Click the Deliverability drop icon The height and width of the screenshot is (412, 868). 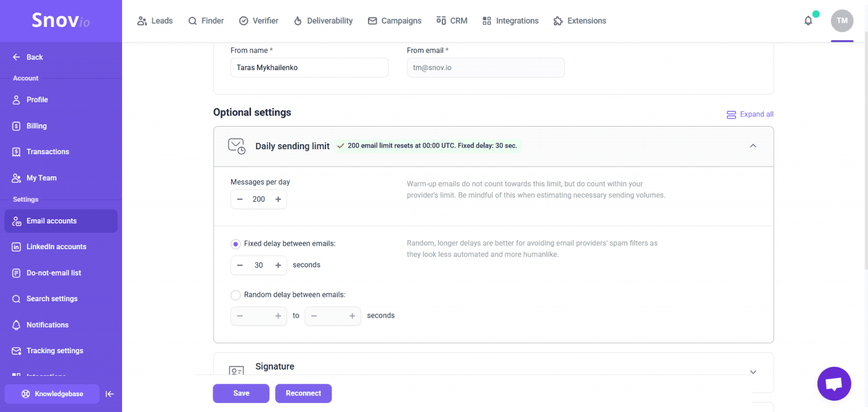click(x=297, y=20)
